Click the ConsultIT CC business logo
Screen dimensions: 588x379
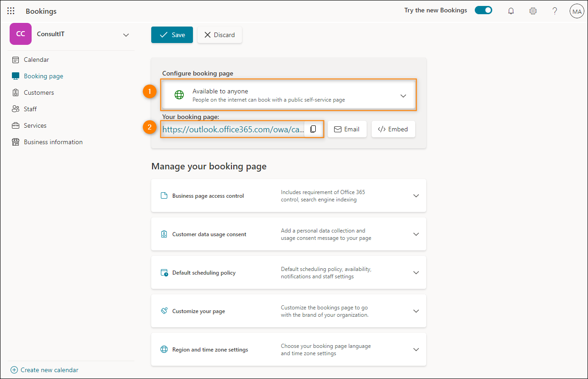pyautogui.click(x=21, y=34)
